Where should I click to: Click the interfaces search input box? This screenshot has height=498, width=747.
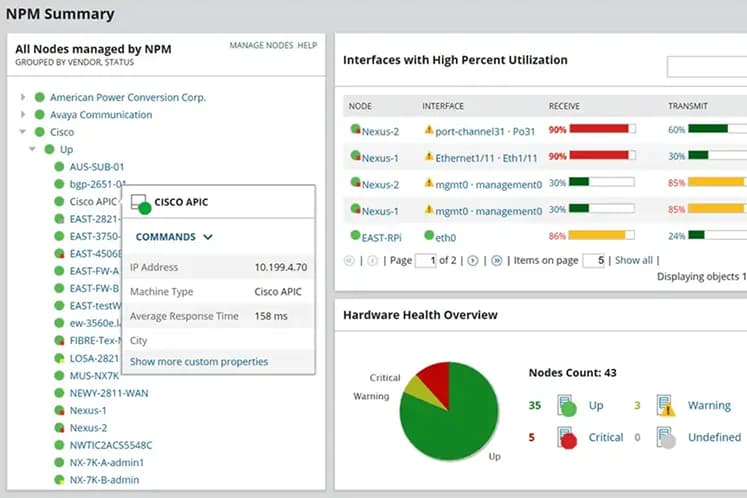(707, 67)
